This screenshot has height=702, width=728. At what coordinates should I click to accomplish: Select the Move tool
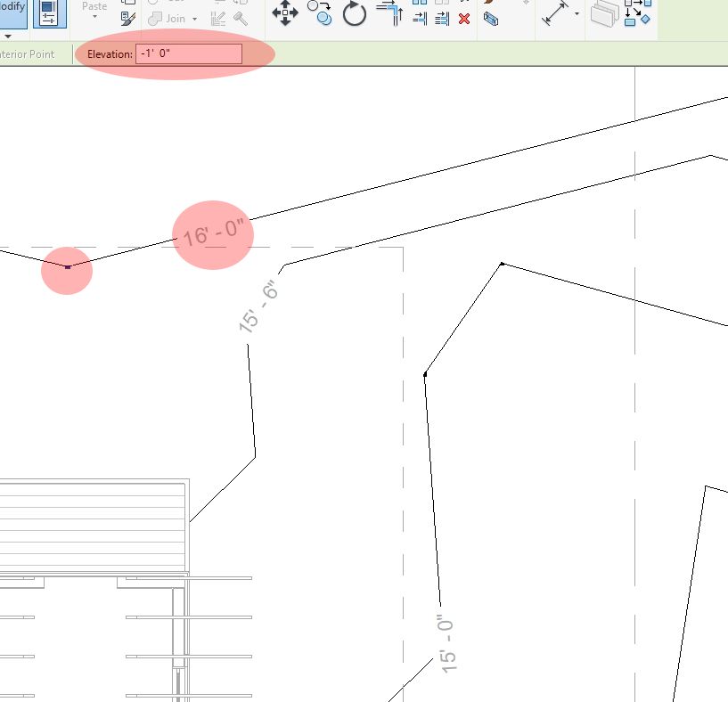coord(287,13)
